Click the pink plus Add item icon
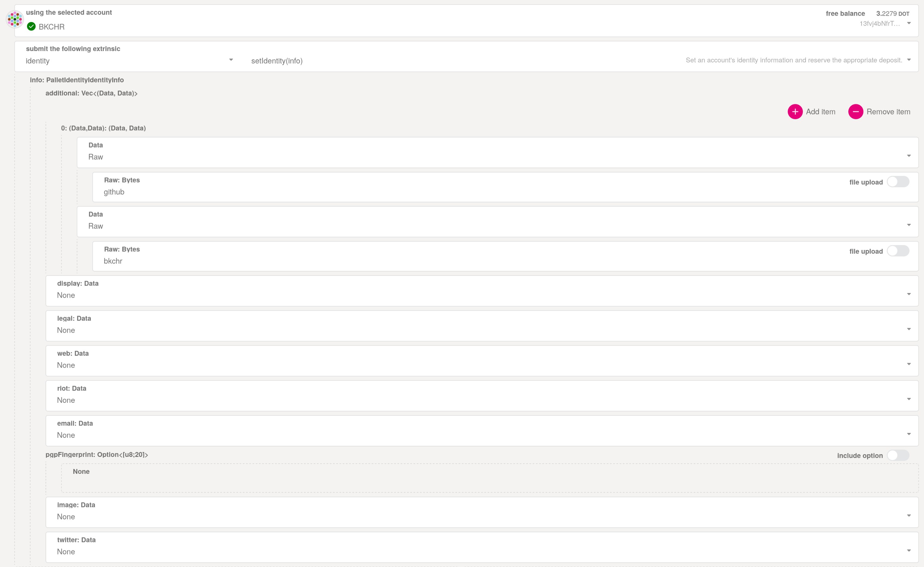 point(795,112)
